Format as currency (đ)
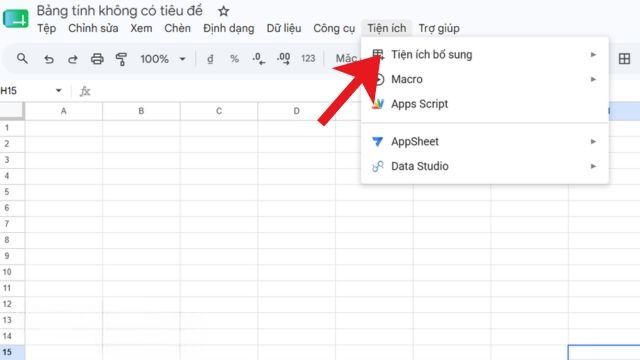Image resolution: width=640 pixels, height=360 pixels. click(x=210, y=59)
